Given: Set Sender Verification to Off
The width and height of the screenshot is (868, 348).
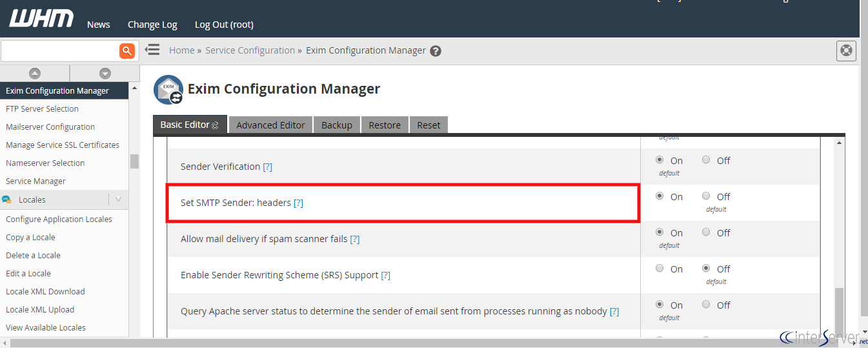Looking at the screenshot, I should (x=706, y=160).
